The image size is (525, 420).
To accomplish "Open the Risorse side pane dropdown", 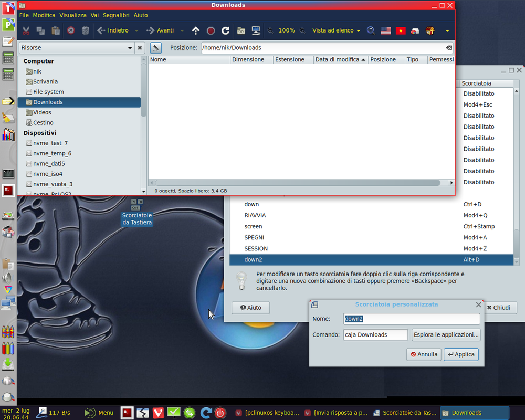I will pyautogui.click(x=77, y=48).
